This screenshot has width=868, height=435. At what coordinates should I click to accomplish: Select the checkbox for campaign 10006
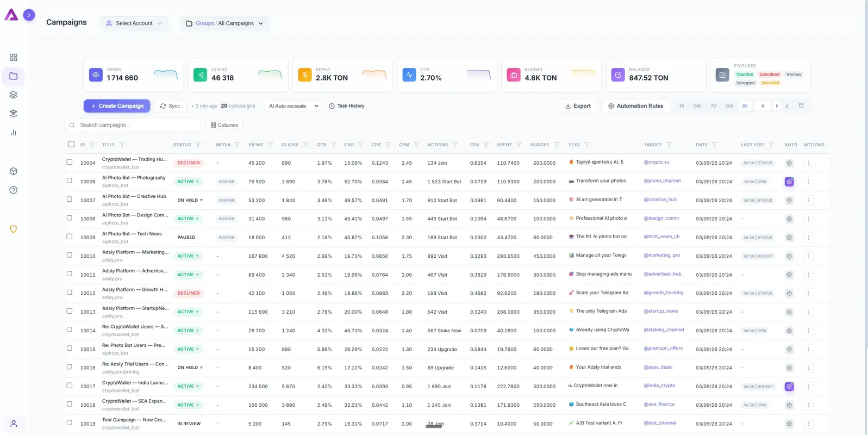(69, 181)
